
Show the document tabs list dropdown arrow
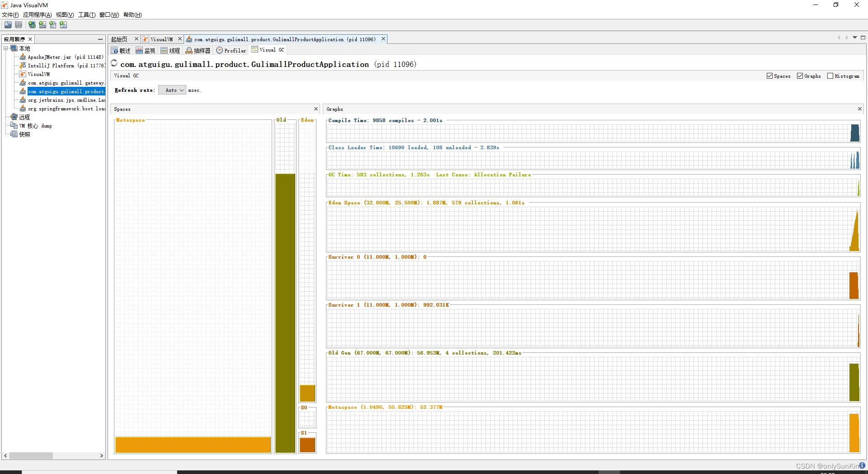point(855,38)
